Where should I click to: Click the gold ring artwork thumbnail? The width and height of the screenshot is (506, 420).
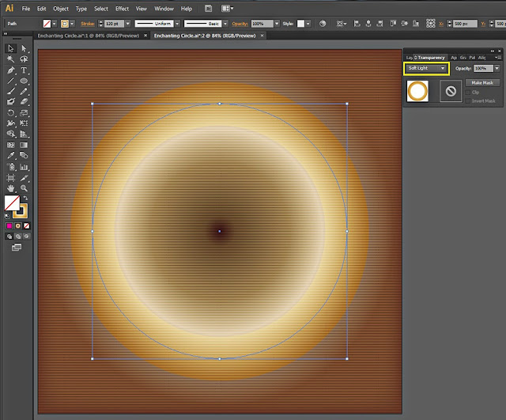[x=418, y=90]
